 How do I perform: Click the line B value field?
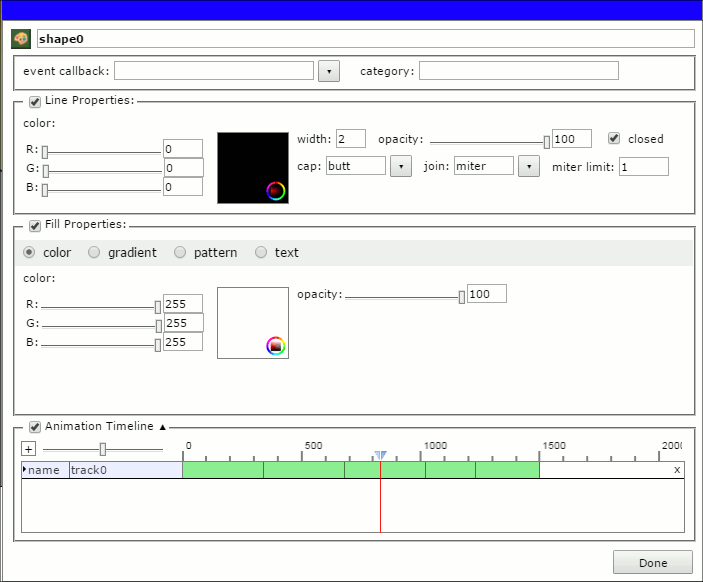(x=183, y=187)
